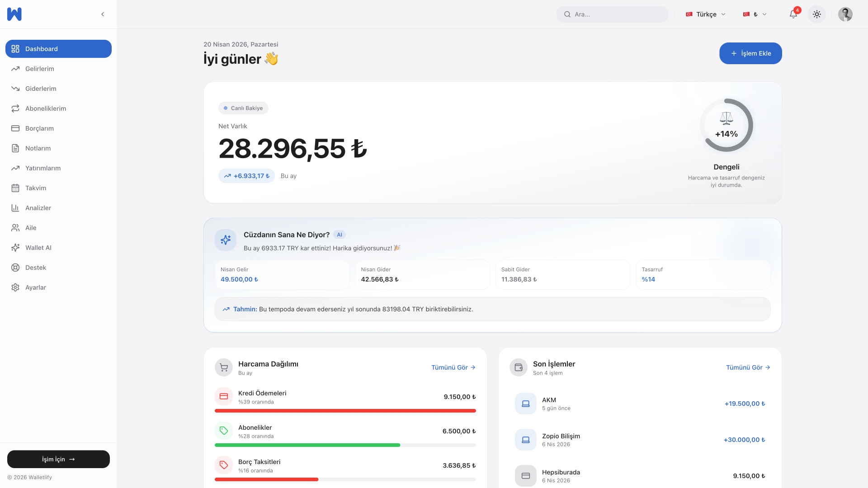Click the shopping cart icon in Harcama Dağılımı
Viewport: 868px width, 488px height.
coord(224,368)
